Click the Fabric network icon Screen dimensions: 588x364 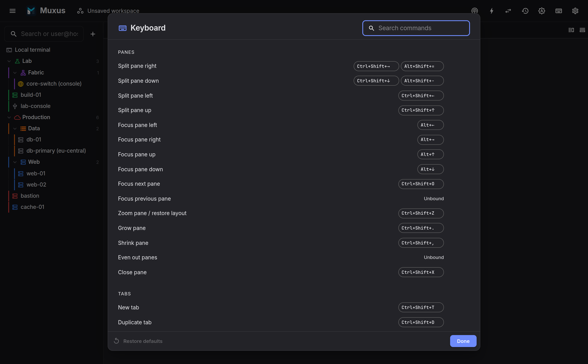tap(23, 73)
